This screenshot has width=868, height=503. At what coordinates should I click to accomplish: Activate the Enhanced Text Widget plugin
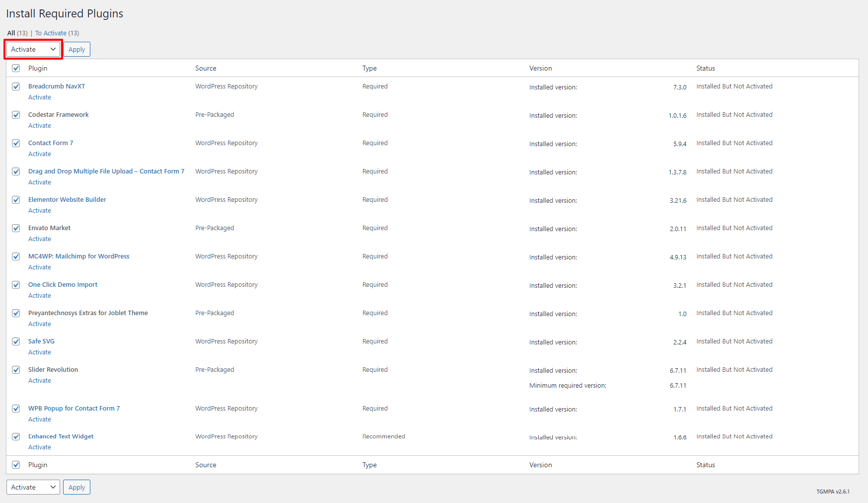point(40,447)
